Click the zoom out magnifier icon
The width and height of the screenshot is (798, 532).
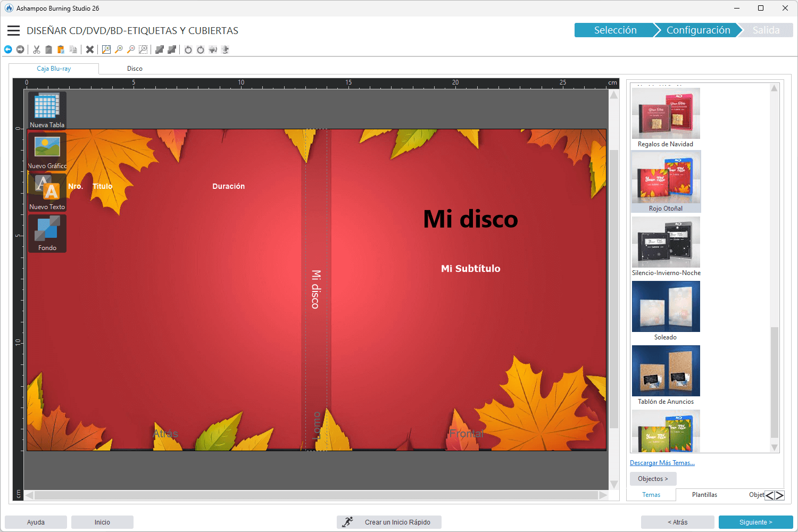[131, 49]
